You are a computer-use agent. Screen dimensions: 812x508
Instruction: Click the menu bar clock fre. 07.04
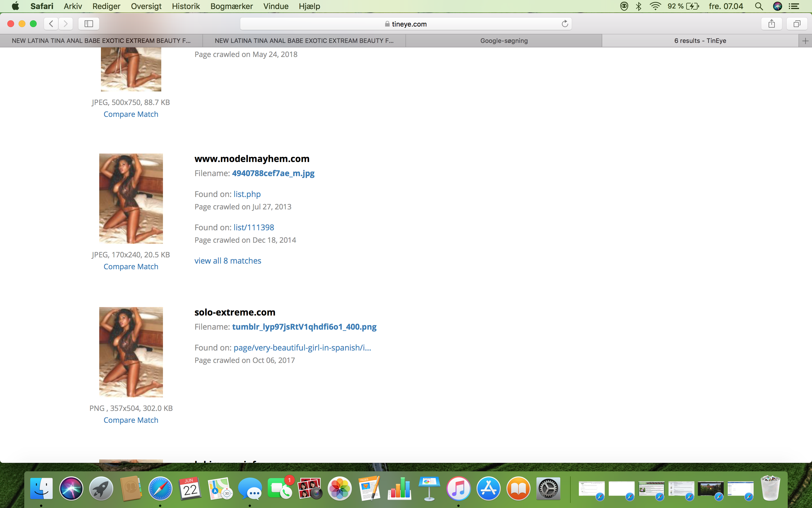(x=726, y=6)
